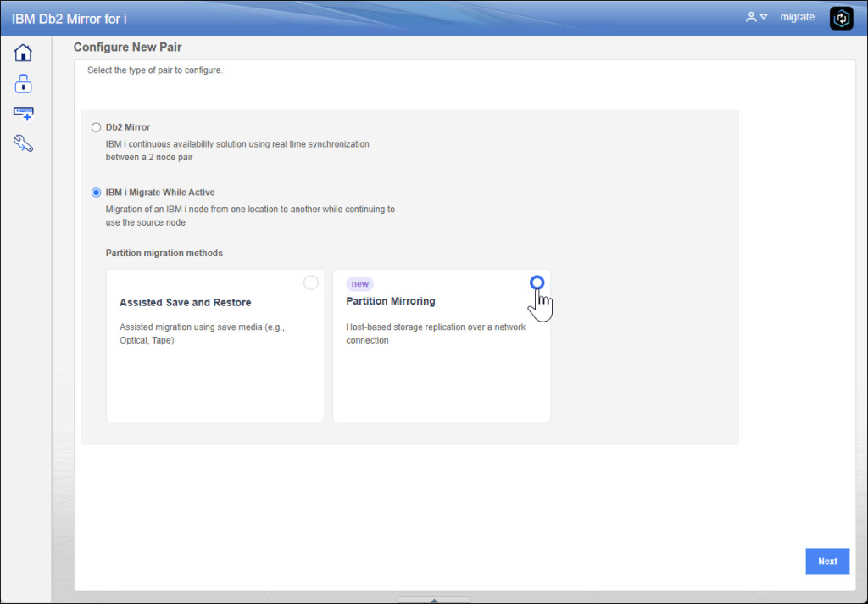Select the Db2 Mirror radio button
Screen dimensions: 868x604
(x=97, y=127)
